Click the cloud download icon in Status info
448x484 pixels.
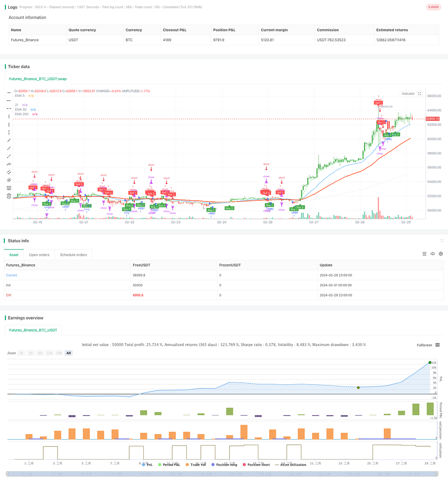(x=432, y=254)
